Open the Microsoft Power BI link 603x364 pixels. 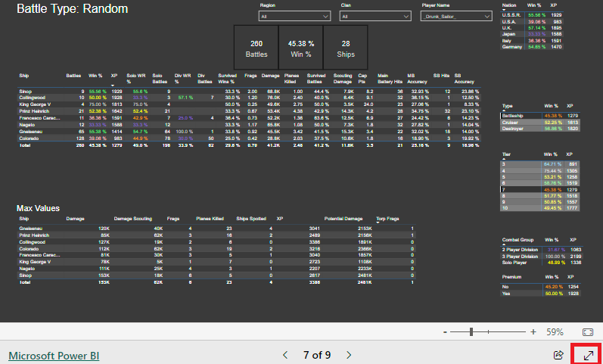(53, 355)
